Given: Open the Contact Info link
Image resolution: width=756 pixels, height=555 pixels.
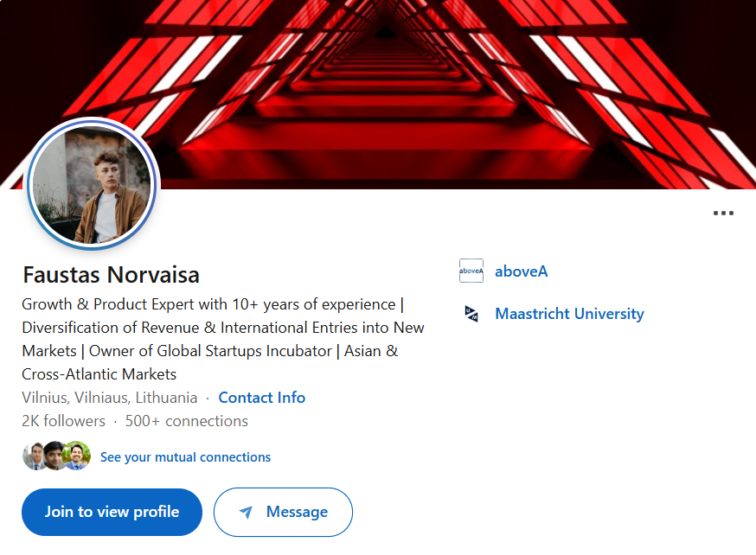Looking at the screenshot, I should tap(261, 398).
